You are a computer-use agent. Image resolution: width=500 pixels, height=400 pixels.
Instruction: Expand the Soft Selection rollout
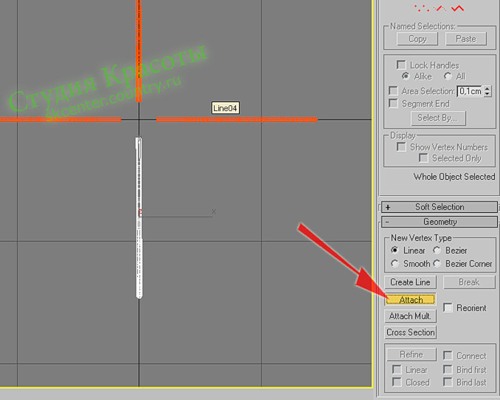(x=439, y=207)
